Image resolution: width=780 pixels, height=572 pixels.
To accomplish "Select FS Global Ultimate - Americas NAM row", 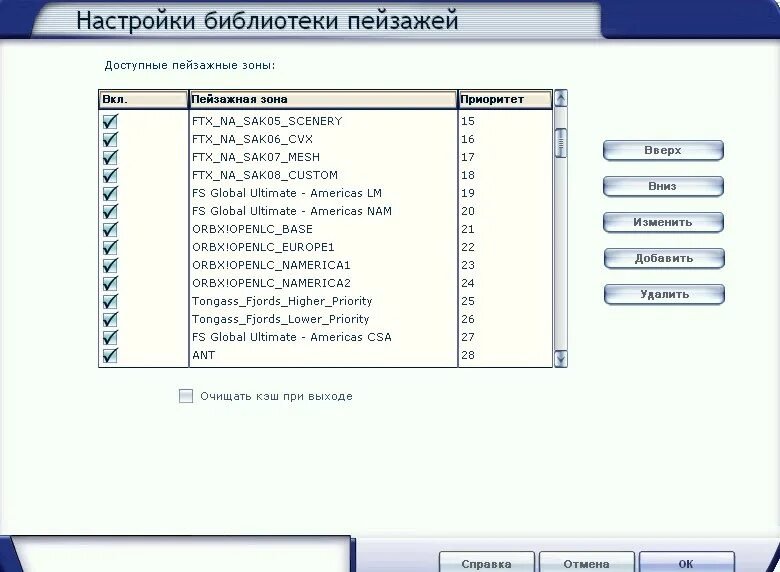I will point(292,211).
